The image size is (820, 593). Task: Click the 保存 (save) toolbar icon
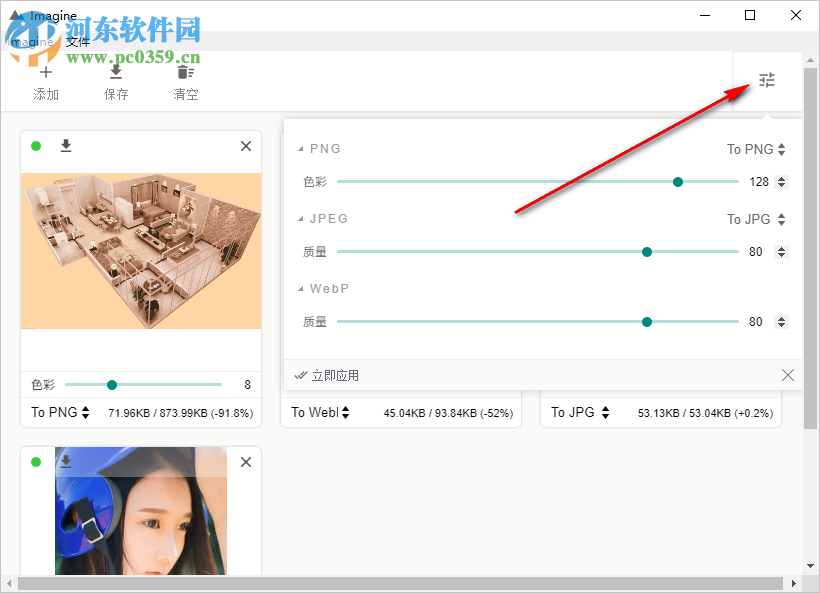tap(116, 73)
